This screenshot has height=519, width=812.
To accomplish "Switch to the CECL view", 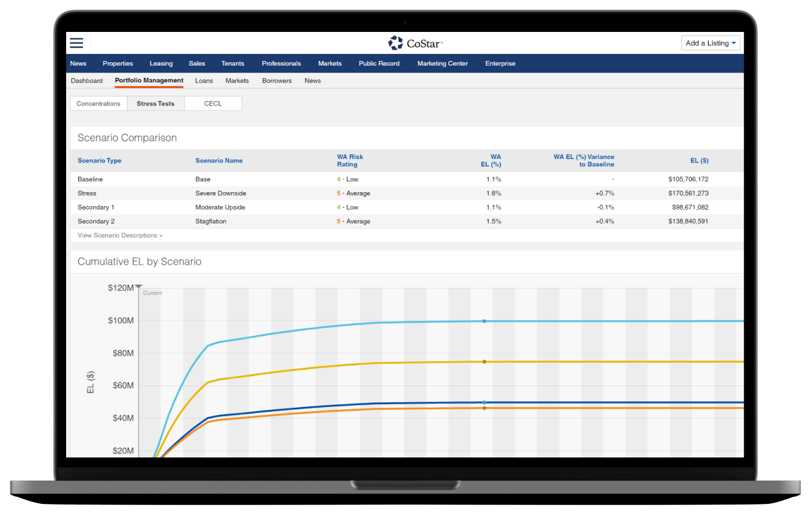I will coord(213,103).
